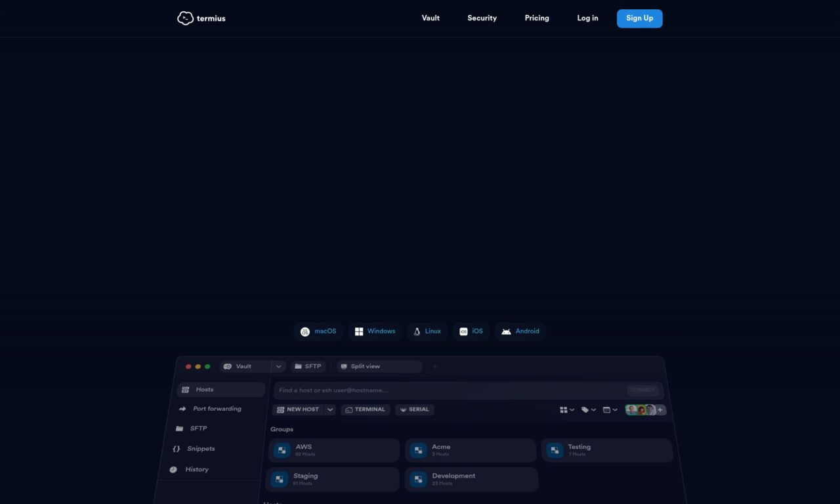Expand the chevron next to Vault tab
This screenshot has width=840, height=504.
click(279, 366)
